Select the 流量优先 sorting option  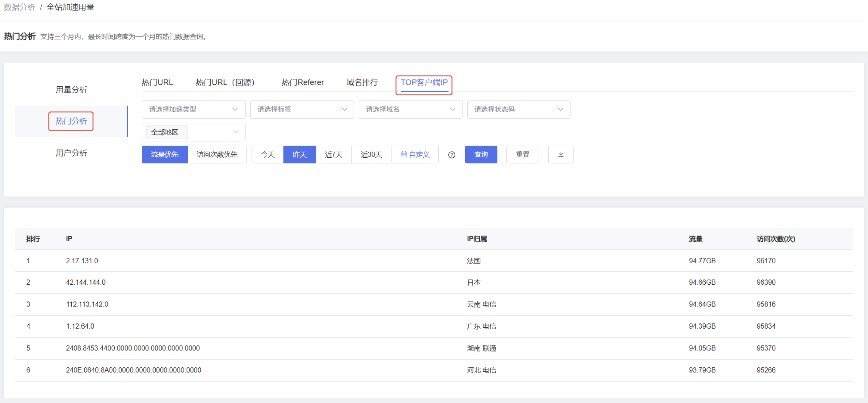pyautogui.click(x=165, y=154)
